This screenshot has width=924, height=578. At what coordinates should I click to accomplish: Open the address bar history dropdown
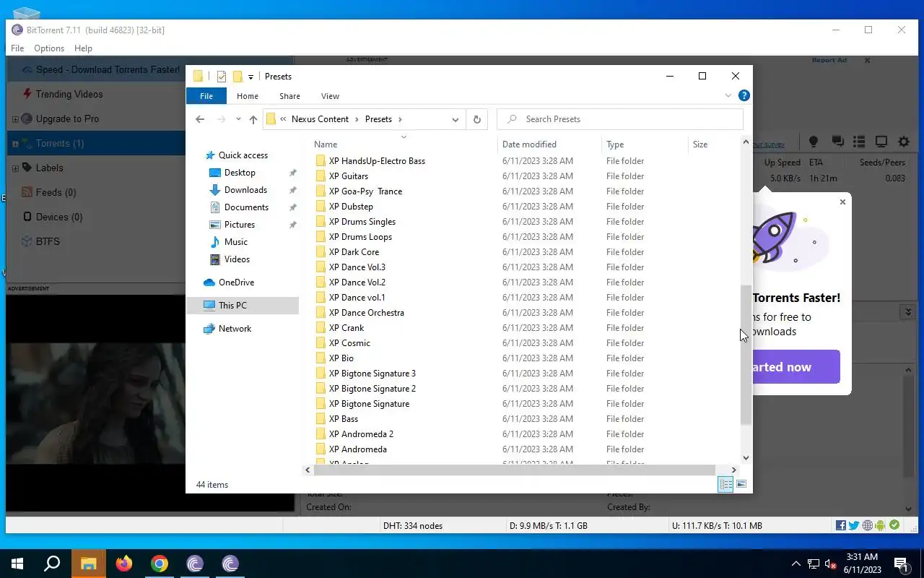click(456, 119)
